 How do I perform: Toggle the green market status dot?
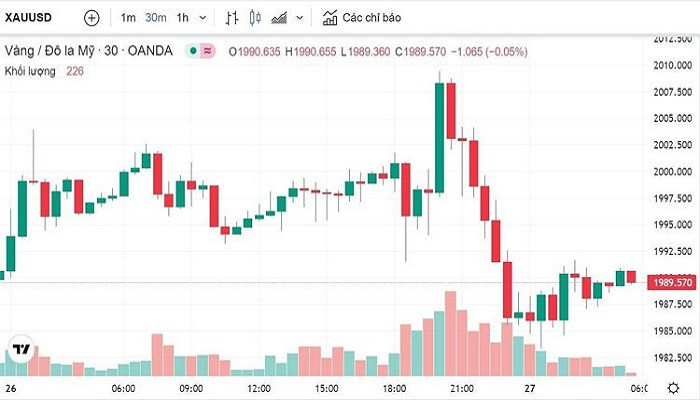click(x=191, y=51)
